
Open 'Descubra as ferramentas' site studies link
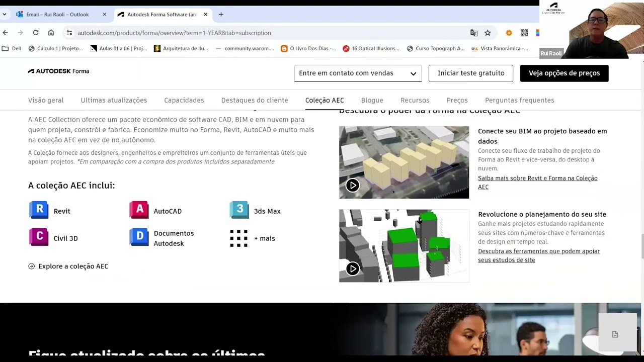click(x=539, y=255)
